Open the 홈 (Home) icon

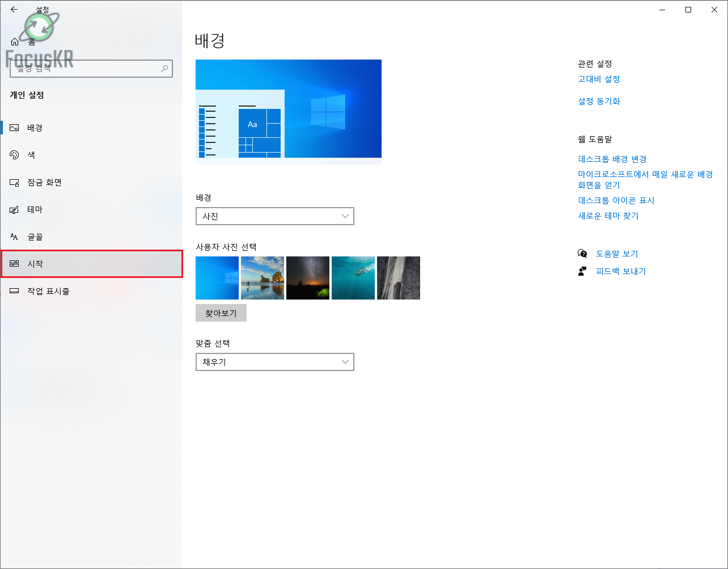pyautogui.click(x=15, y=41)
